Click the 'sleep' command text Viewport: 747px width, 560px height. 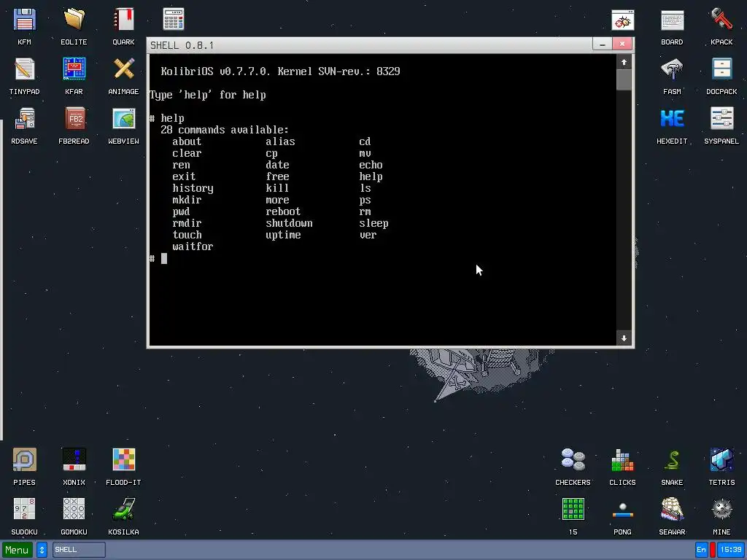pyautogui.click(x=373, y=223)
